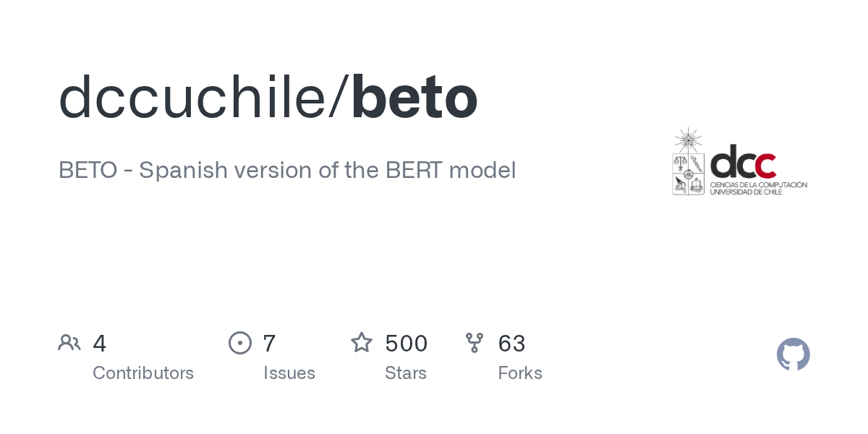
Task: Click the Issues circle-dot icon
Action: click(x=240, y=343)
